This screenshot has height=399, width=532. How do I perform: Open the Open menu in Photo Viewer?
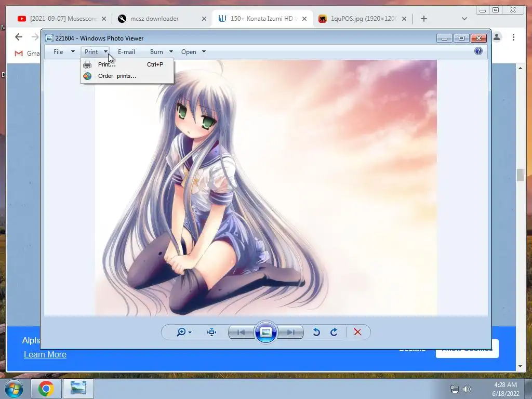(189, 52)
